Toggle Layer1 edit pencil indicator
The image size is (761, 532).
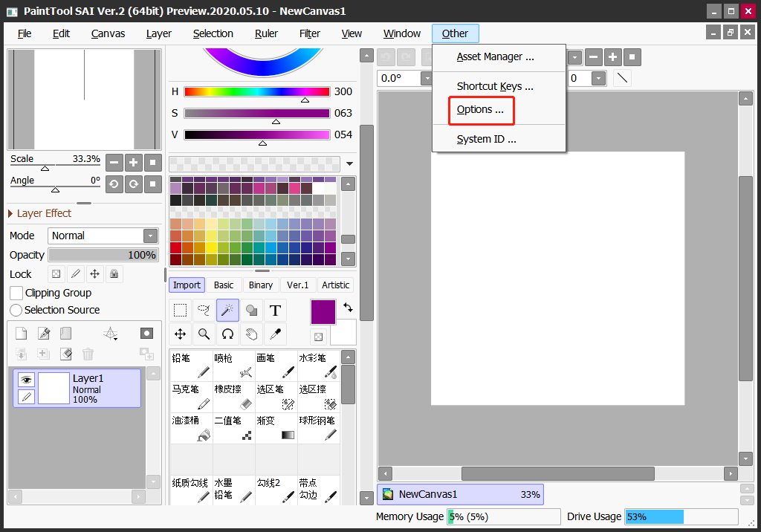click(x=26, y=397)
